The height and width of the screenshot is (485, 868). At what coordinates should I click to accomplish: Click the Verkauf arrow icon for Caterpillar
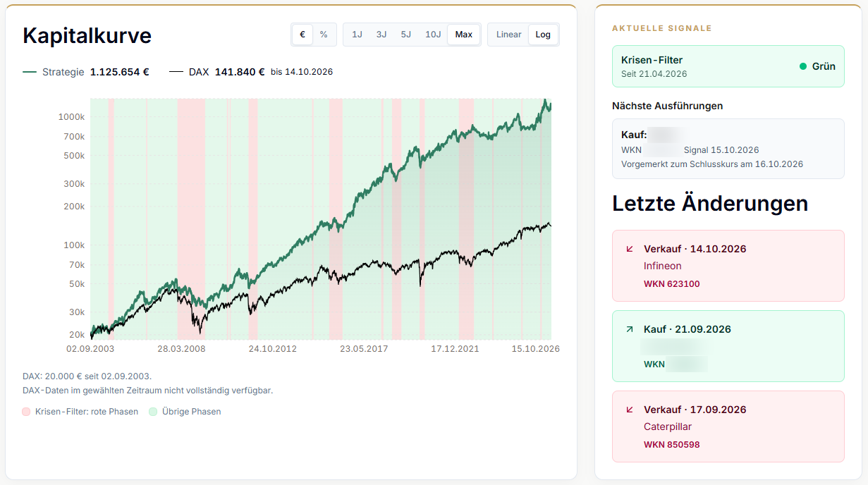[630, 410]
